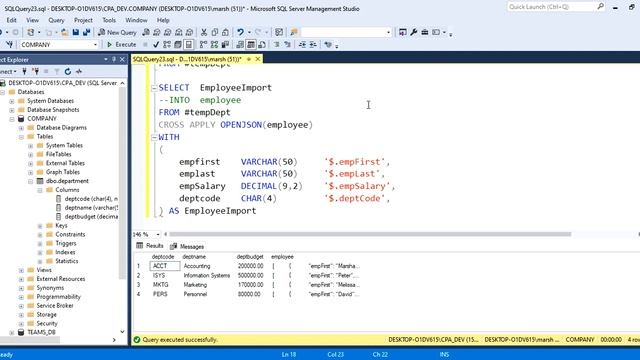Collapse the SELECT code block outline

[154, 88]
